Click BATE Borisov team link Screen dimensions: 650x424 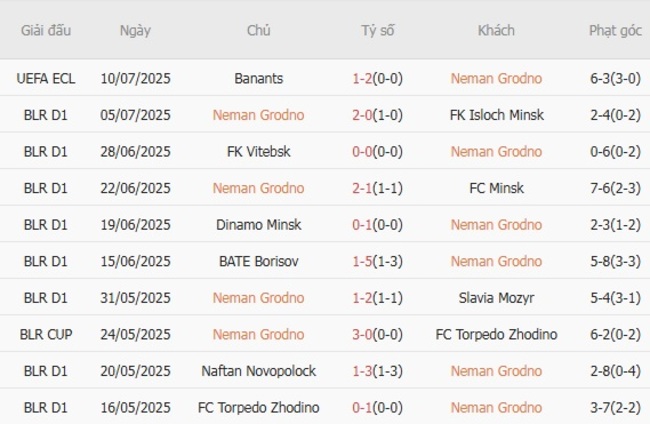258,262
